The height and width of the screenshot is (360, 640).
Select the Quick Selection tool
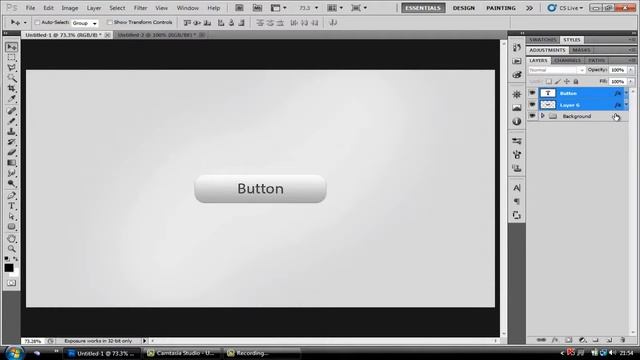[x=11, y=78]
